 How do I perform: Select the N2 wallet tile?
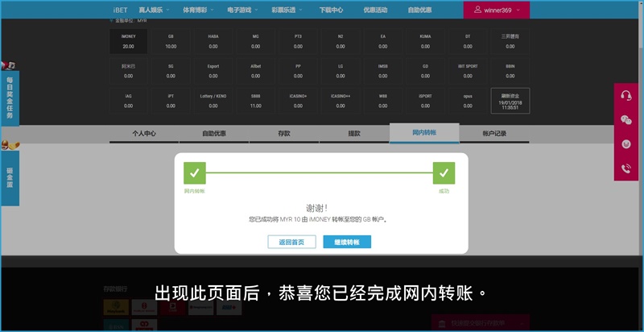[341, 41]
